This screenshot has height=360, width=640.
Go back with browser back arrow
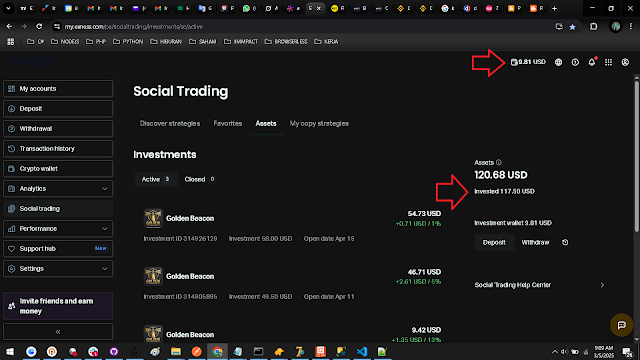pyautogui.click(x=9, y=27)
